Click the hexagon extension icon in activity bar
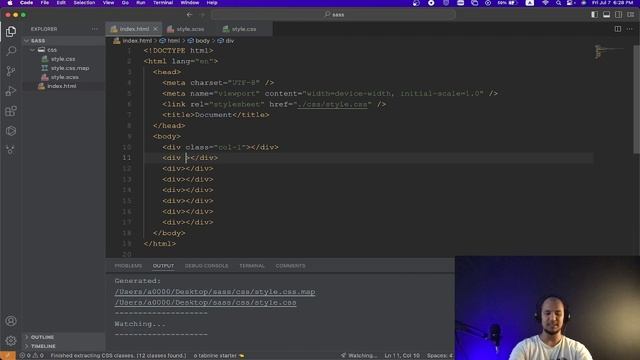Viewport: 640px width, 360px height. (x=11, y=131)
